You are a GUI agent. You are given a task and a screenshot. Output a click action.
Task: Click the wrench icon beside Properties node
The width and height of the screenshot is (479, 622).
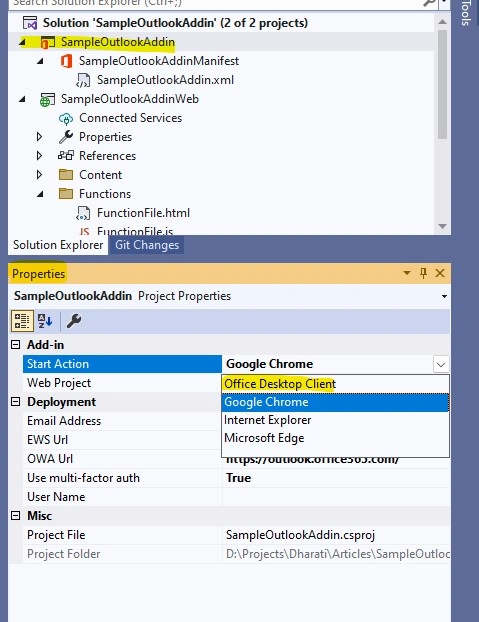[66, 137]
